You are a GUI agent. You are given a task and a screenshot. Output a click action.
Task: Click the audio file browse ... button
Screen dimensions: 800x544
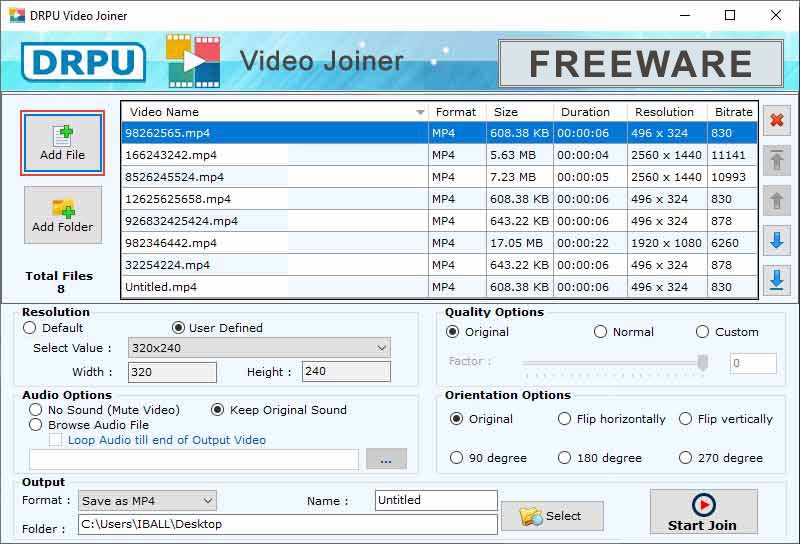386,459
